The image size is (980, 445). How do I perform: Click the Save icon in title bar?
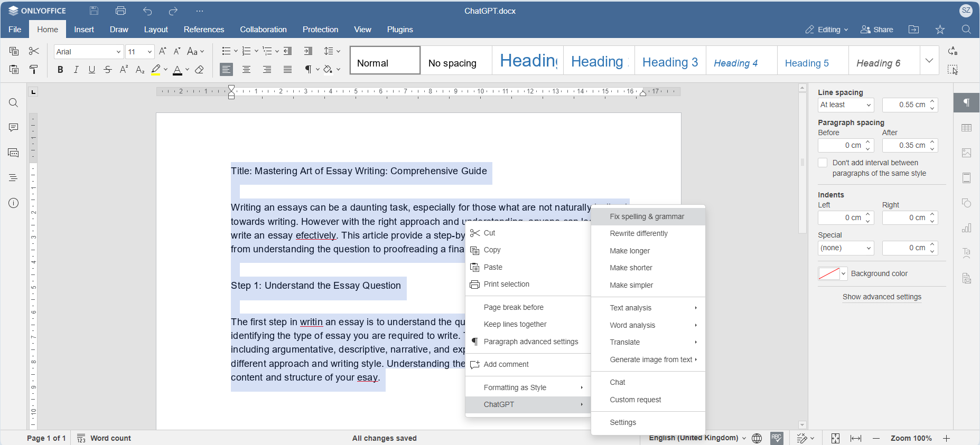pyautogui.click(x=94, y=11)
